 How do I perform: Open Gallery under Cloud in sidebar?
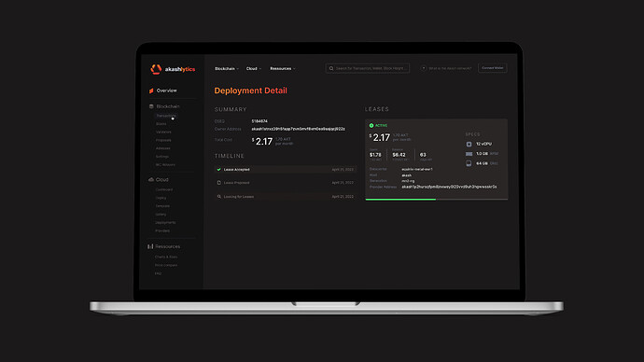(161, 215)
